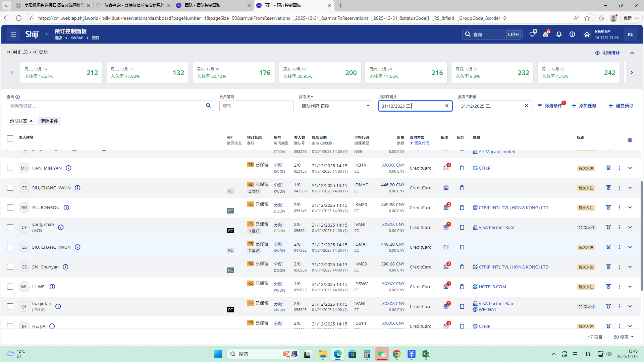This screenshot has width=644, height=362.
Task: Select checkbox for yang, chao reservation
Action: pos(10,227)
